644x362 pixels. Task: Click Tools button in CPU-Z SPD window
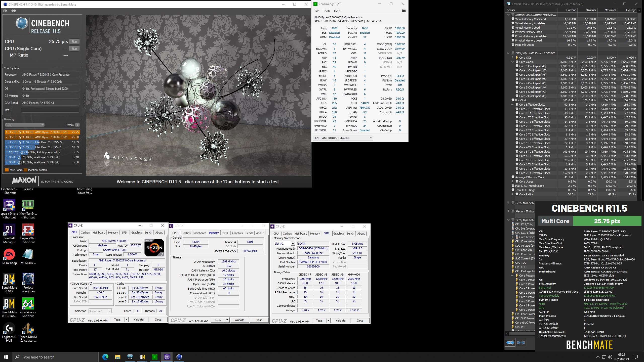[319, 321]
